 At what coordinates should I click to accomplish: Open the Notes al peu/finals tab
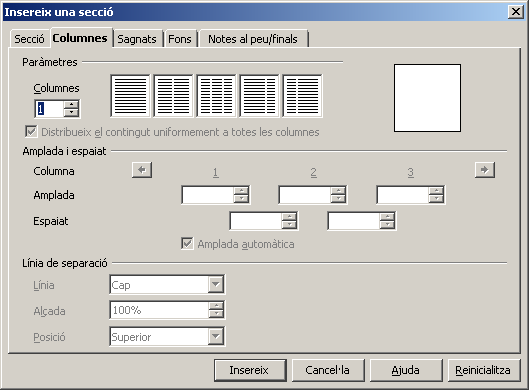[x=253, y=39]
